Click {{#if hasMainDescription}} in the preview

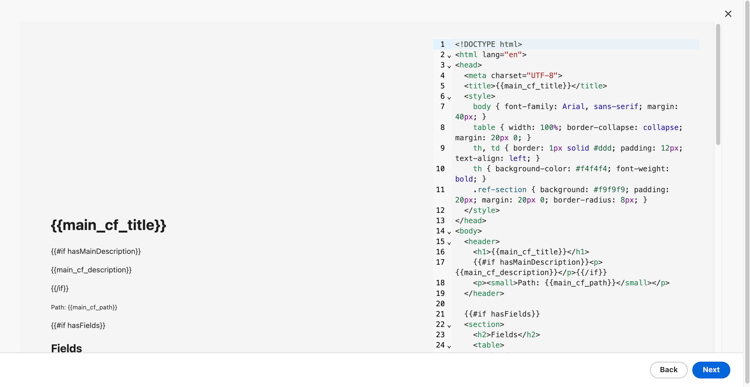click(x=96, y=251)
